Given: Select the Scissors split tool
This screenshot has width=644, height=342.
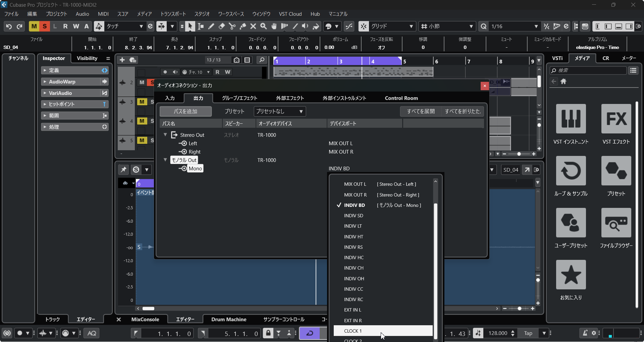Looking at the screenshot, I should coord(232,26).
